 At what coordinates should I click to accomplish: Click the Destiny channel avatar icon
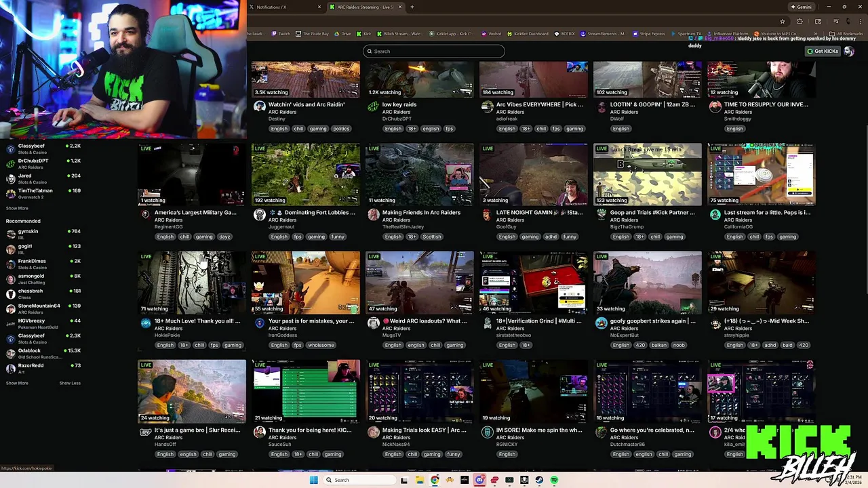(260, 106)
